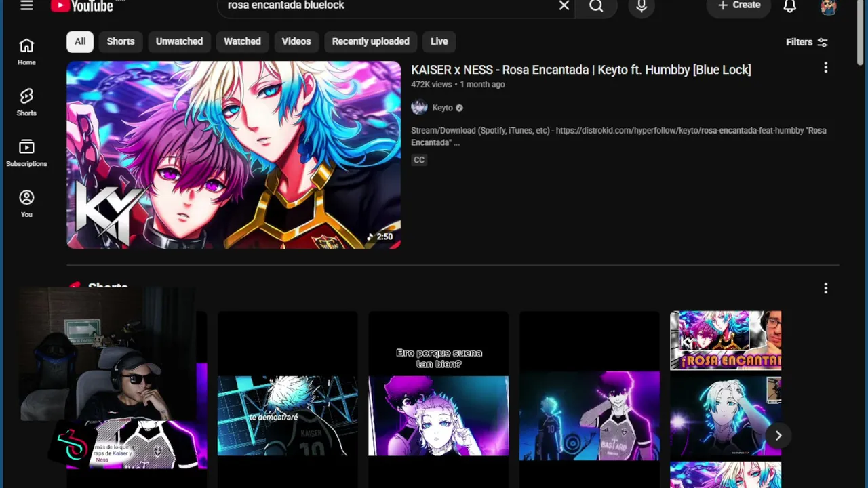This screenshot has width=868, height=488.
Task: Select the Videos filter chip
Action: (296, 41)
